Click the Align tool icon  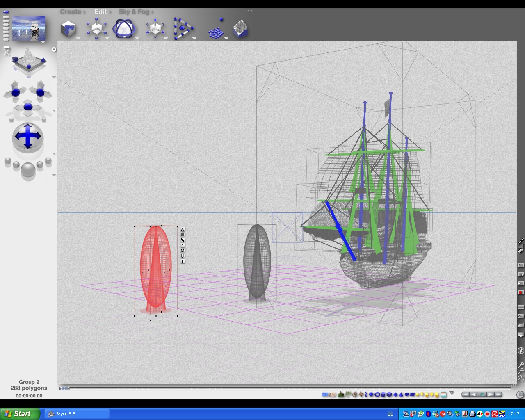[183, 29]
